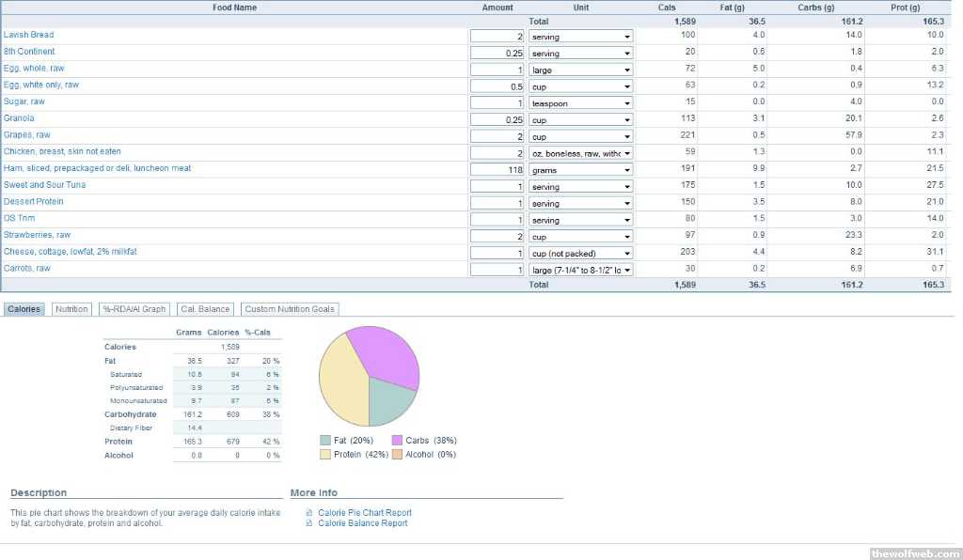Click the Protein legend color swatch

(x=325, y=454)
